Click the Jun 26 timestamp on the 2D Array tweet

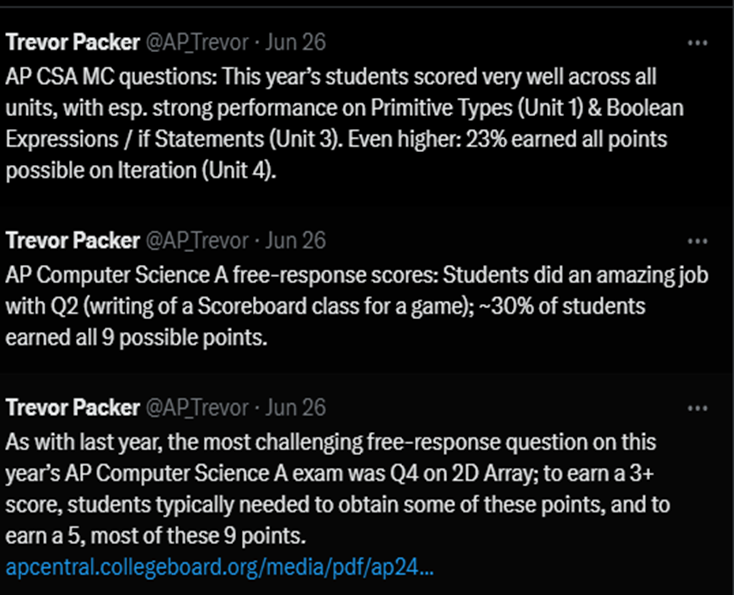(295, 408)
